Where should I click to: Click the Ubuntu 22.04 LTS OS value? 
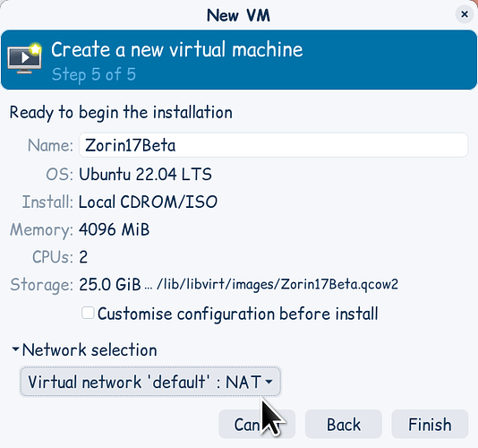click(145, 174)
